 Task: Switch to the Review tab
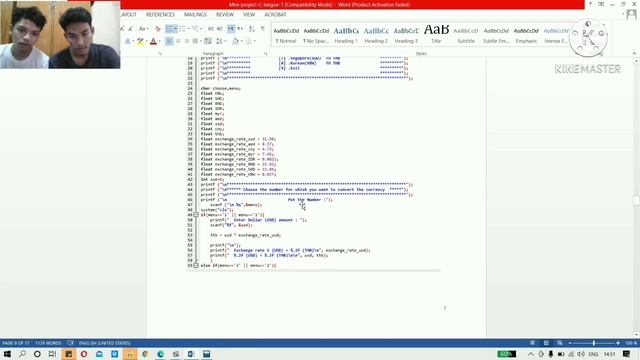[224, 14]
